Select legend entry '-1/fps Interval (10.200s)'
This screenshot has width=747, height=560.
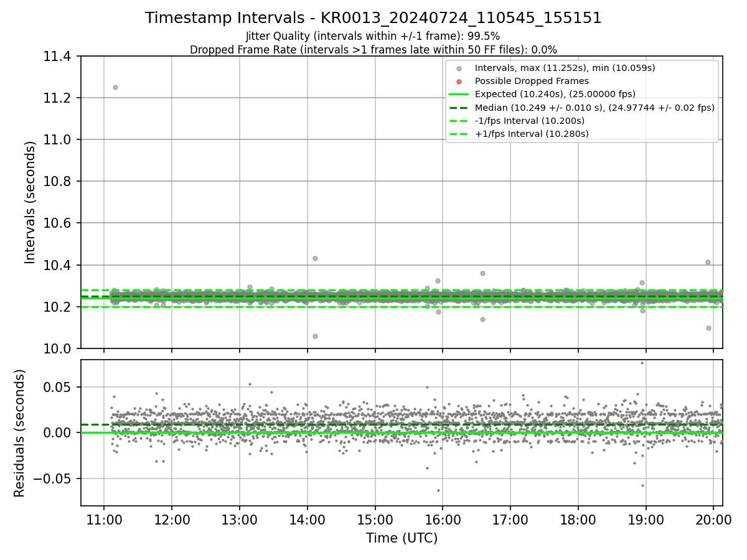[530, 121]
